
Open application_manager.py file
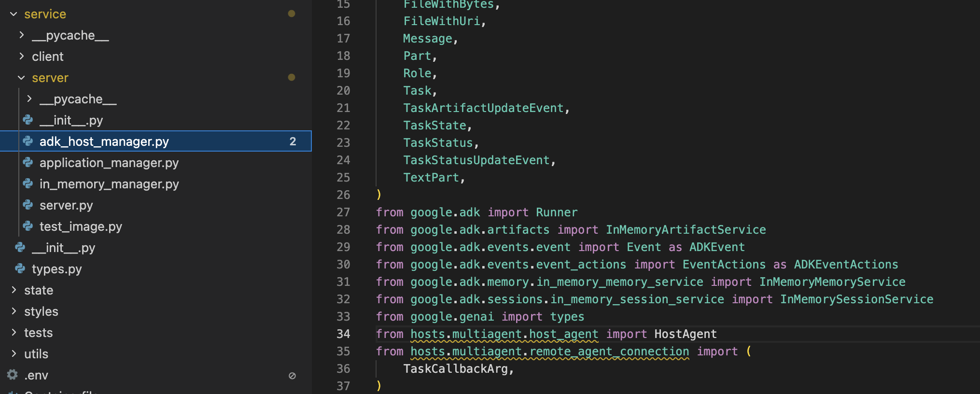(109, 163)
